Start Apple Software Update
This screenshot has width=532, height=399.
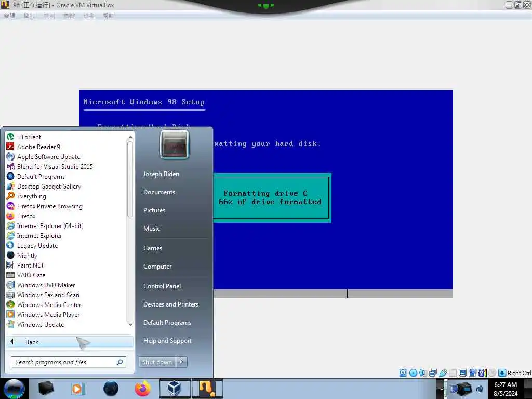pos(44,157)
